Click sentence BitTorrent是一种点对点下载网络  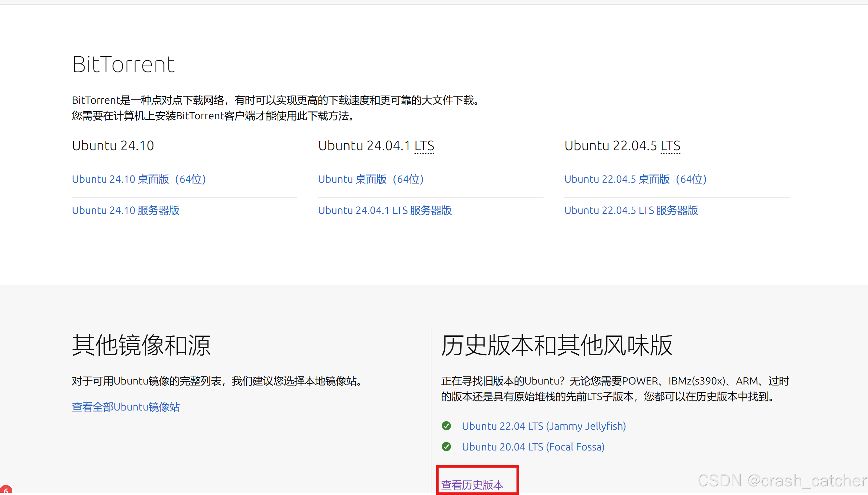point(275,100)
